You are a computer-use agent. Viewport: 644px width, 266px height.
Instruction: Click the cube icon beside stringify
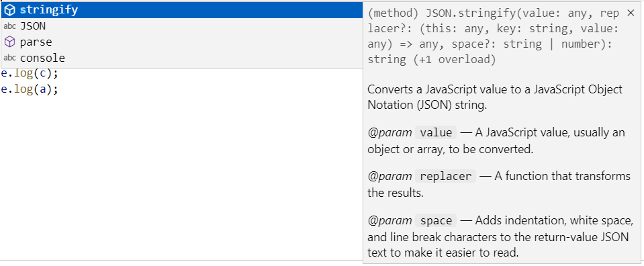(10, 10)
